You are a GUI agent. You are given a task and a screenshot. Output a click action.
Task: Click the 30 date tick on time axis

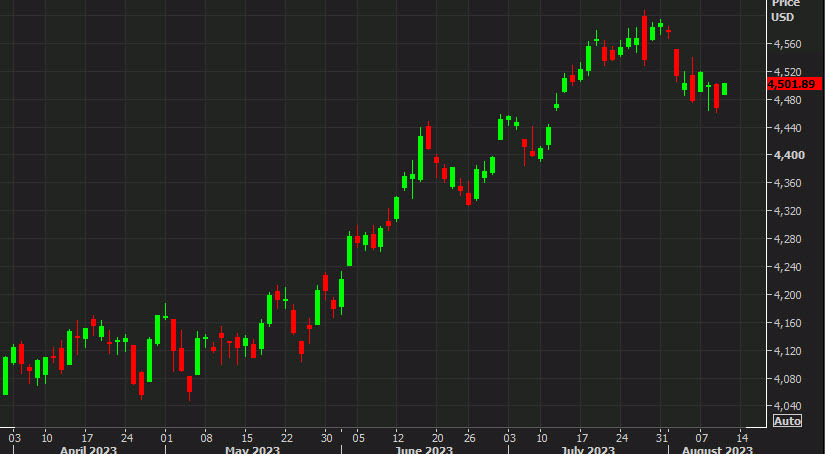click(327, 438)
